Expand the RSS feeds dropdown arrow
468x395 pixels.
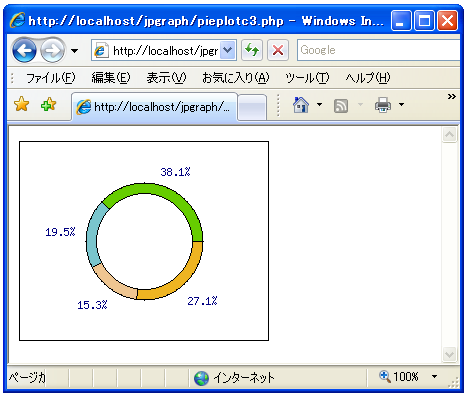coord(360,105)
